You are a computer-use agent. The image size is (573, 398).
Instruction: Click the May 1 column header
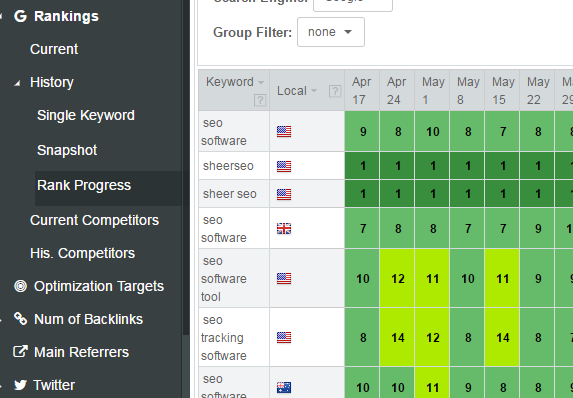point(432,91)
